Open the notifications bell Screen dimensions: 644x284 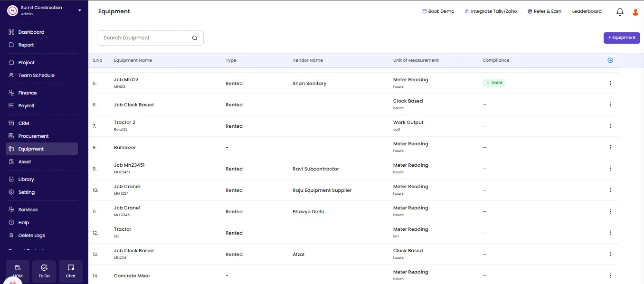tap(620, 12)
